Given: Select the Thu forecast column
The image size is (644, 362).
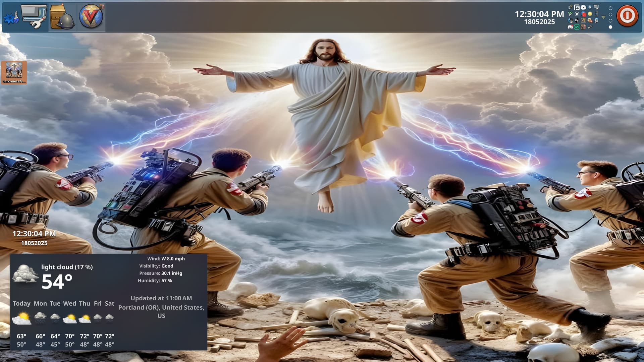Looking at the screenshot, I should click(85, 323).
